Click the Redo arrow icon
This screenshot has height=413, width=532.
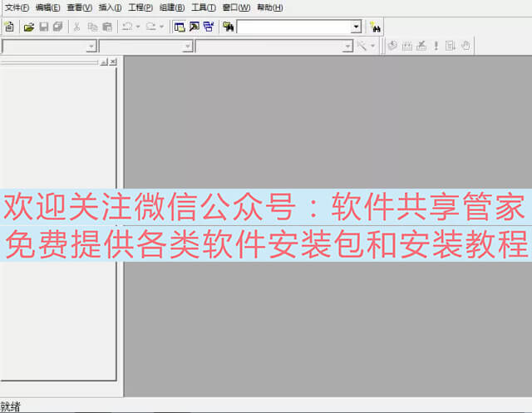tap(151, 27)
